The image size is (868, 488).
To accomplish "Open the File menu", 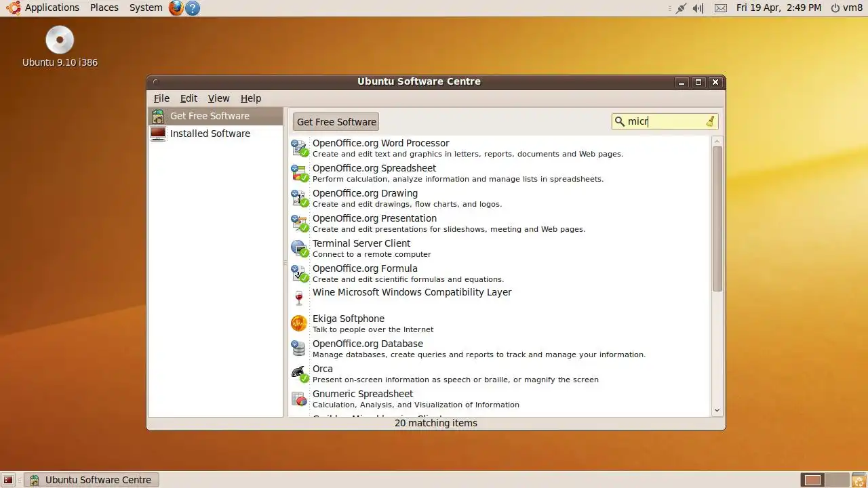I will pos(161,98).
